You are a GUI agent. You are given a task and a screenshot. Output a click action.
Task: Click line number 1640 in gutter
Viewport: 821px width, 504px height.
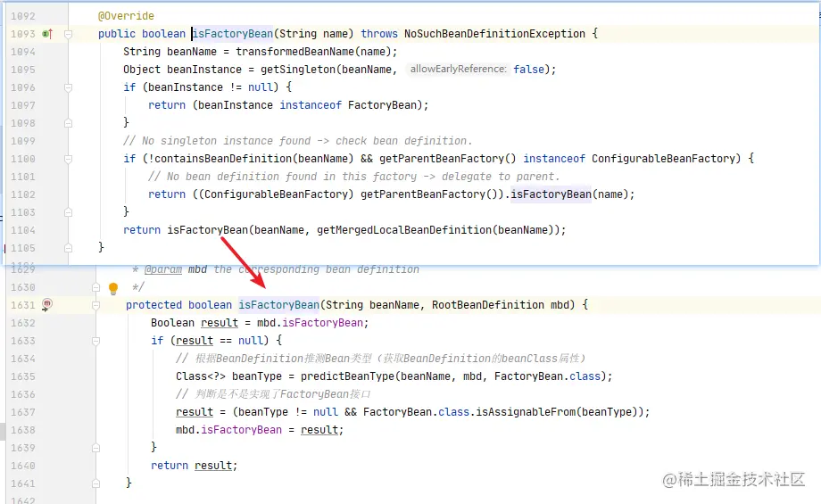23,466
